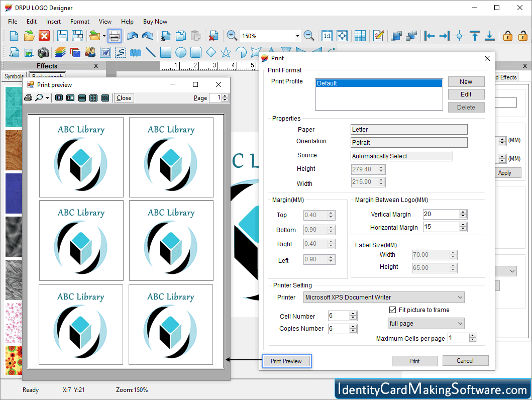The width and height of the screenshot is (532, 400).
Task: Open the import folder dropdown arrow
Action: coord(104,36)
